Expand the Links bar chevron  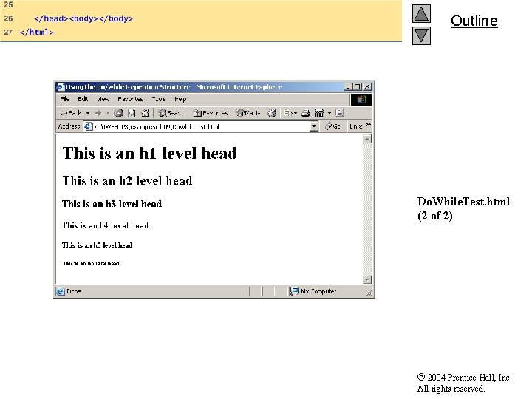[x=369, y=125]
